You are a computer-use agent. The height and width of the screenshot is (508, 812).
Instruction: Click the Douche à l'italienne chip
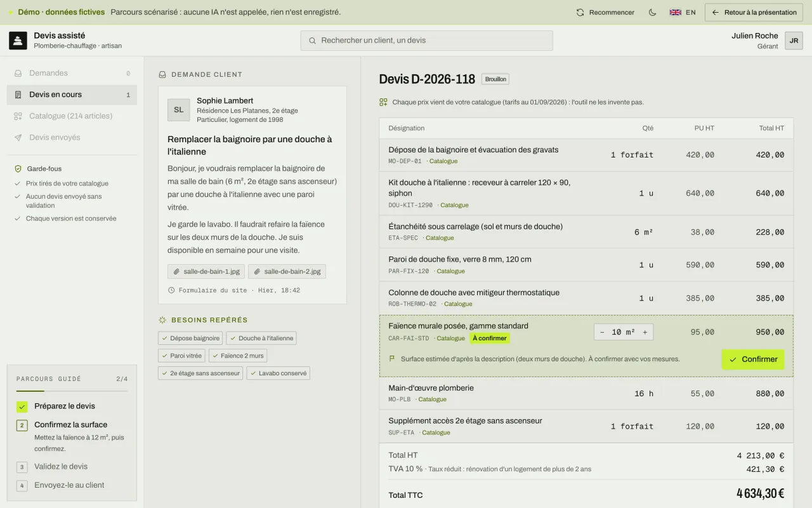point(261,338)
